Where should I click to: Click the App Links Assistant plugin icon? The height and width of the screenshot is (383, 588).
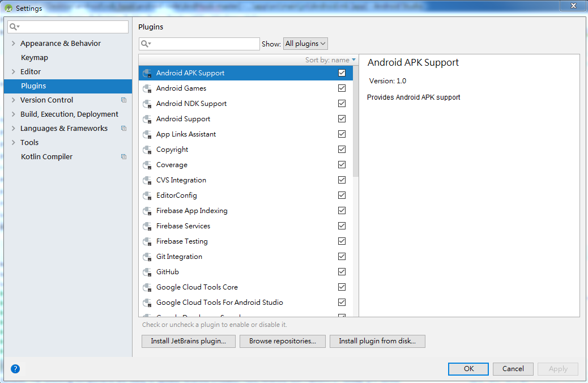tap(147, 134)
